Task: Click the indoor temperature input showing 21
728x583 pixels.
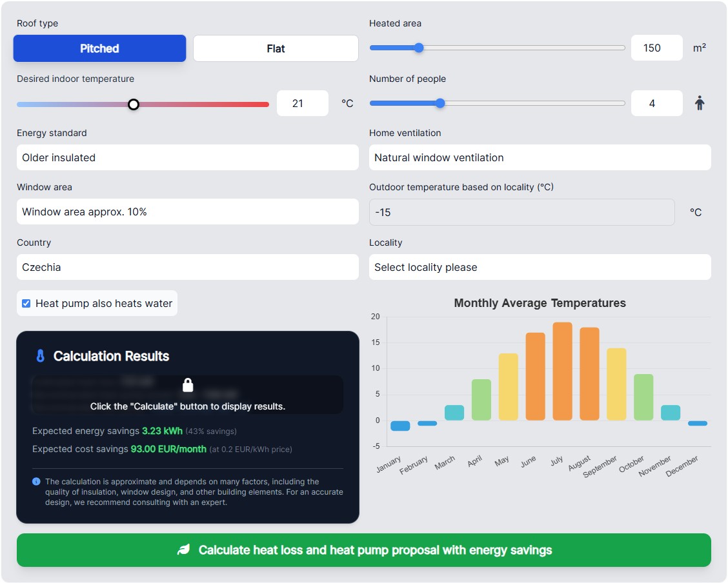Action: click(302, 103)
